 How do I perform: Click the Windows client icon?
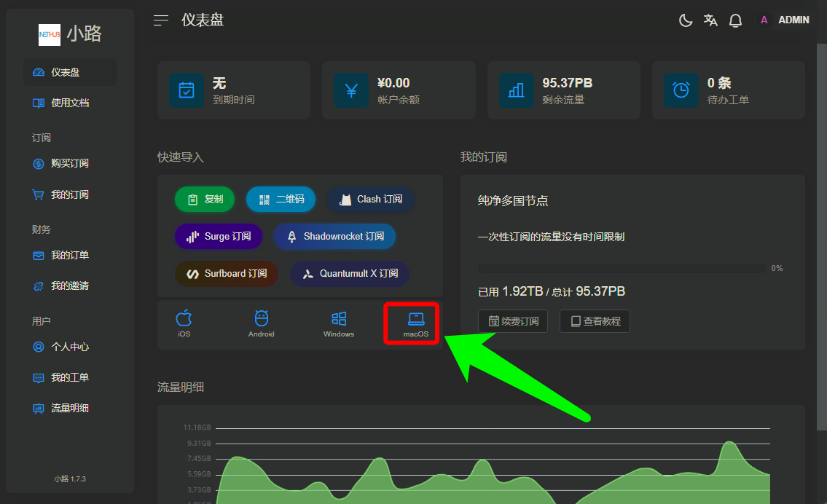click(339, 323)
